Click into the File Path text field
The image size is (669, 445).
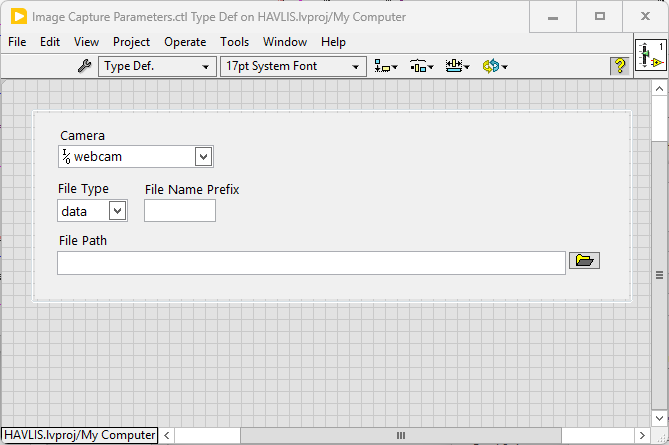311,262
